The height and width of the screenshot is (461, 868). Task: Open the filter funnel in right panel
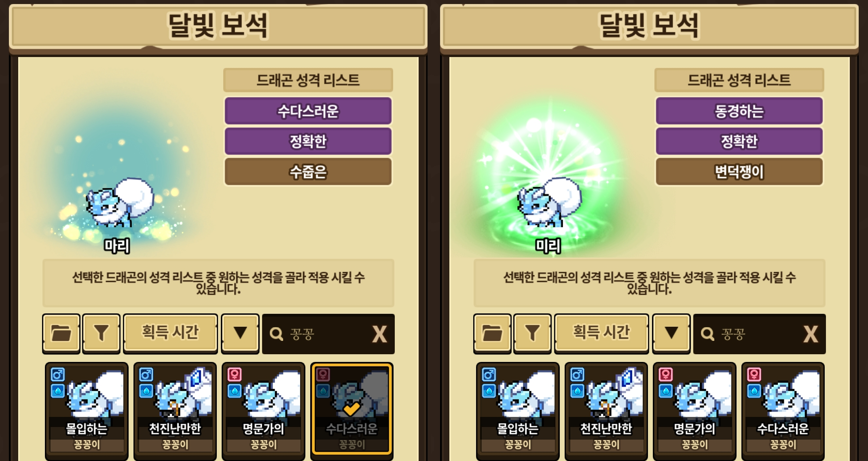(532, 334)
